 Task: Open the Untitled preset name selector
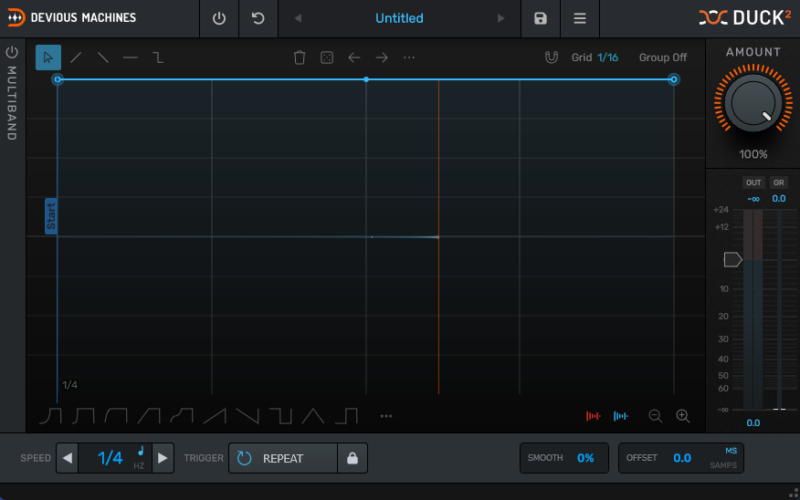pyautogui.click(x=399, y=18)
